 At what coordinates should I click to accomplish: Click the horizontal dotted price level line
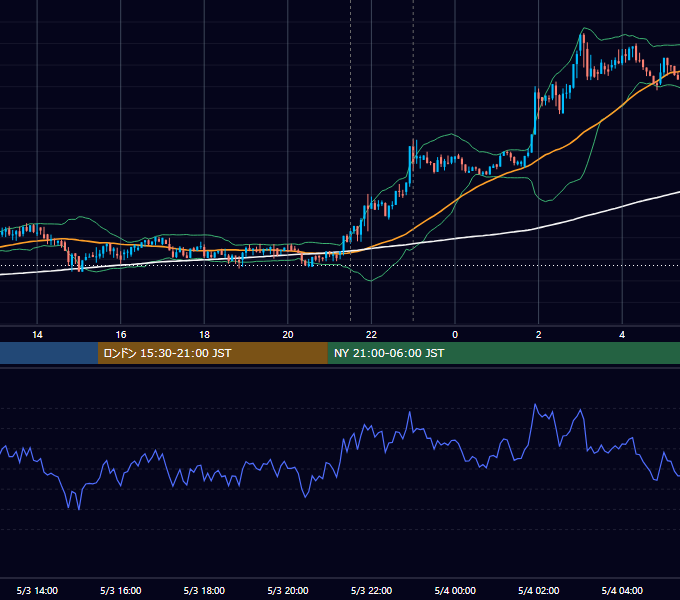[x=340, y=265]
